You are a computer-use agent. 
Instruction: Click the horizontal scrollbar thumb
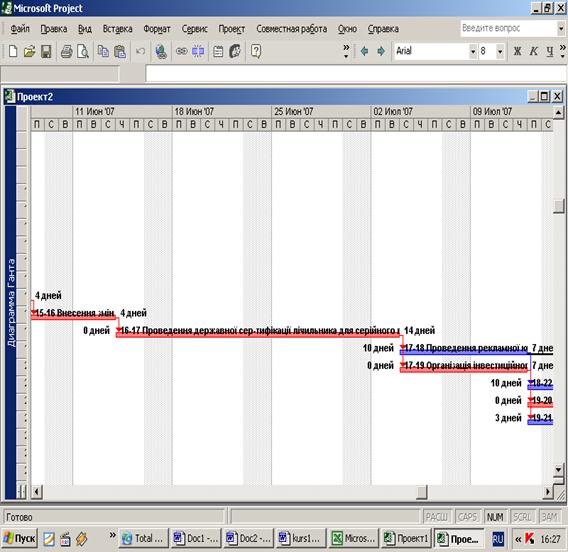click(422, 492)
